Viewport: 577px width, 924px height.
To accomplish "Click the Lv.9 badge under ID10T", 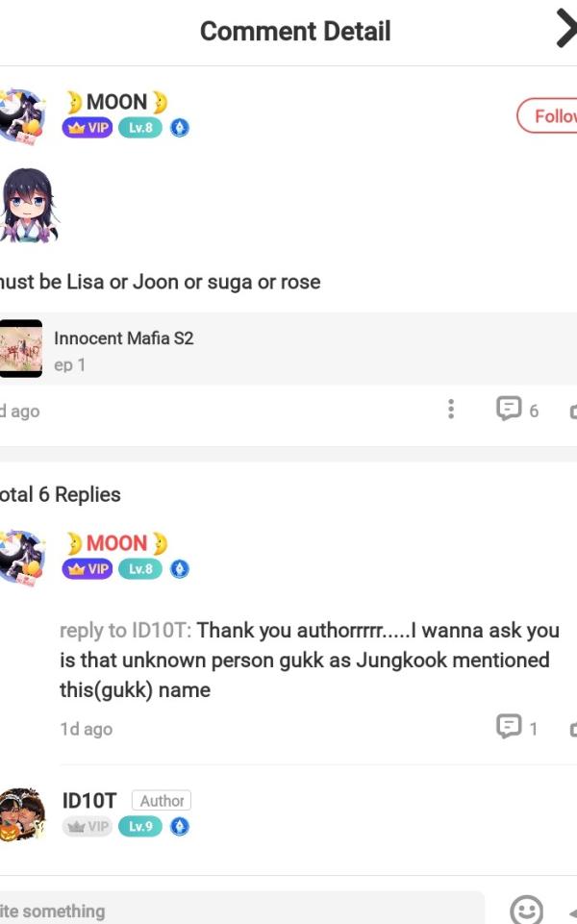I will pos(140,826).
